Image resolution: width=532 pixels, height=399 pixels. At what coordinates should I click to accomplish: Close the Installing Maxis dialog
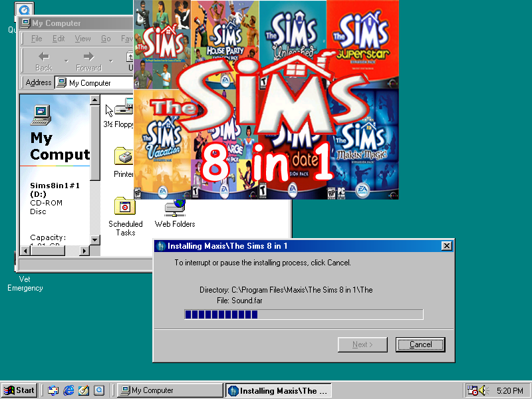pos(446,246)
